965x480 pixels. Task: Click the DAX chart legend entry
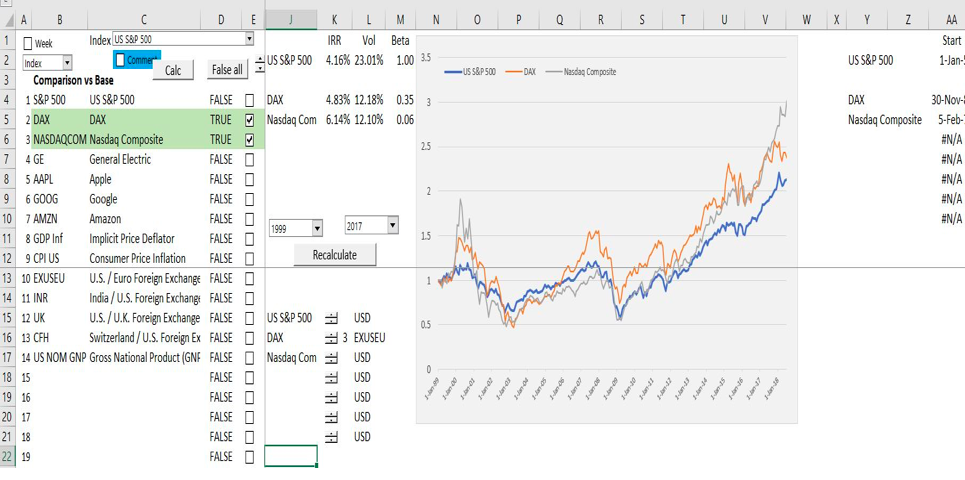click(x=521, y=72)
